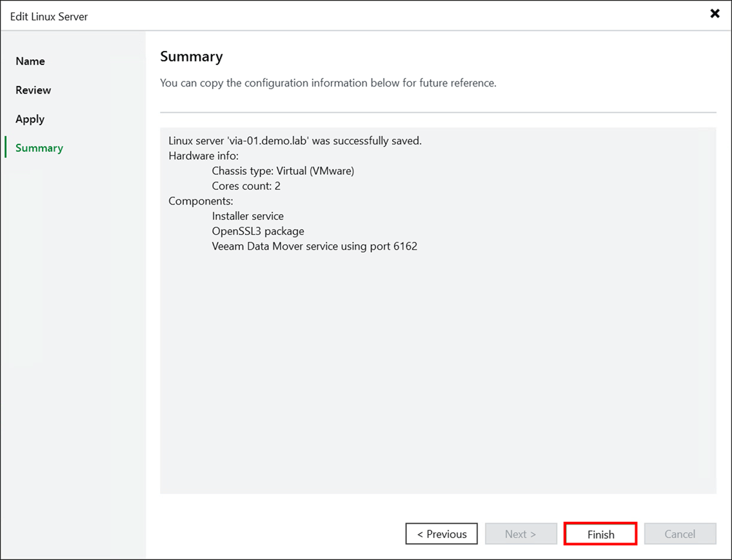Click the Veeam Data Mover port 6162 line
Viewport: 732px width, 560px height.
pyautogui.click(x=315, y=246)
